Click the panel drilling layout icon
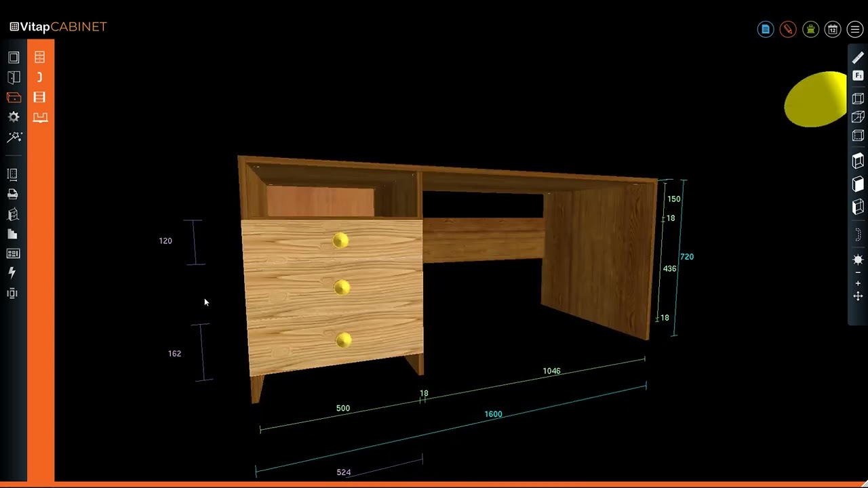The height and width of the screenshot is (488, 868). (x=12, y=174)
